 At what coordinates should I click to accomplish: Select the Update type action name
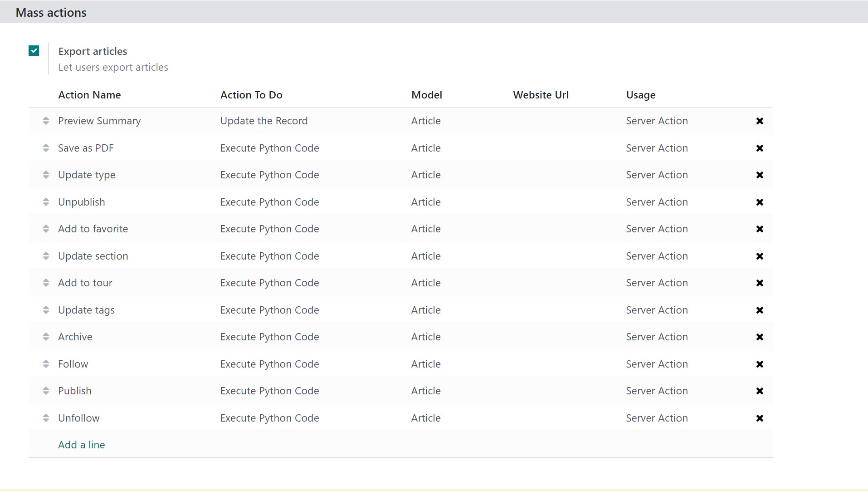click(x=87, y=175)
